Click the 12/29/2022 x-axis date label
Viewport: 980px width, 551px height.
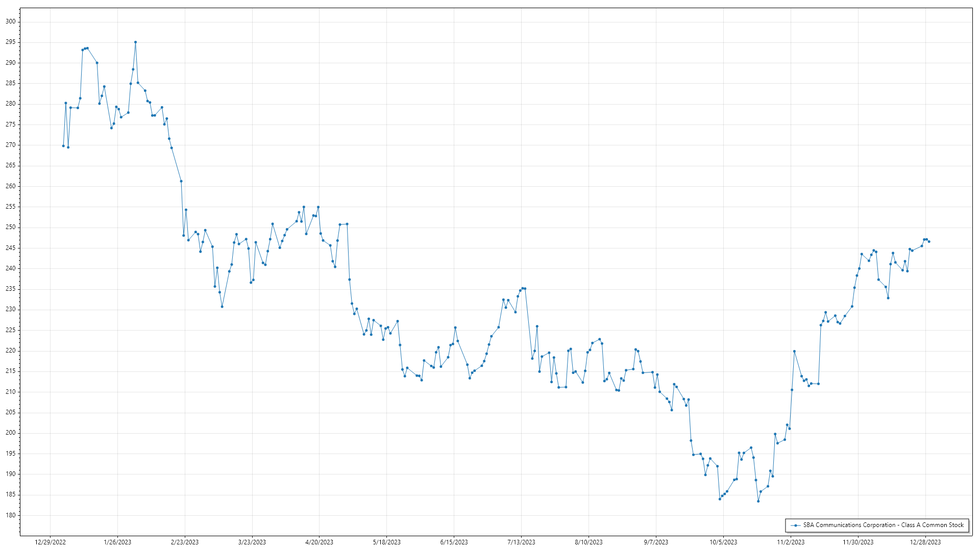(x=50, y=542)
